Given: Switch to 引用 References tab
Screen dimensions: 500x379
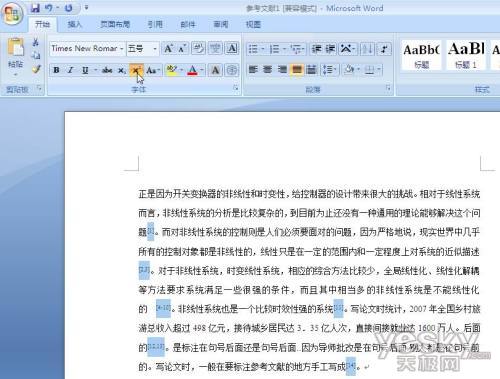Looking at the screenshot, I should [x=155, y=24].
